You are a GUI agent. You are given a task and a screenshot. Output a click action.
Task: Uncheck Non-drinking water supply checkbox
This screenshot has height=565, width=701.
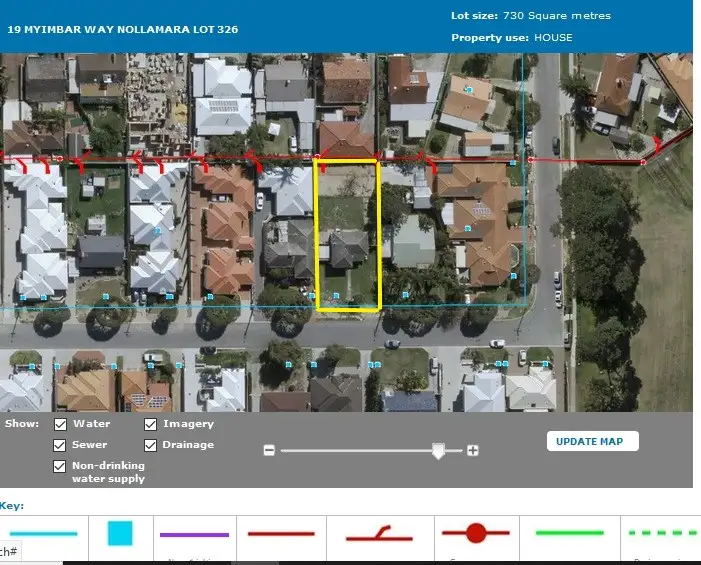click(x=60, y=467)
